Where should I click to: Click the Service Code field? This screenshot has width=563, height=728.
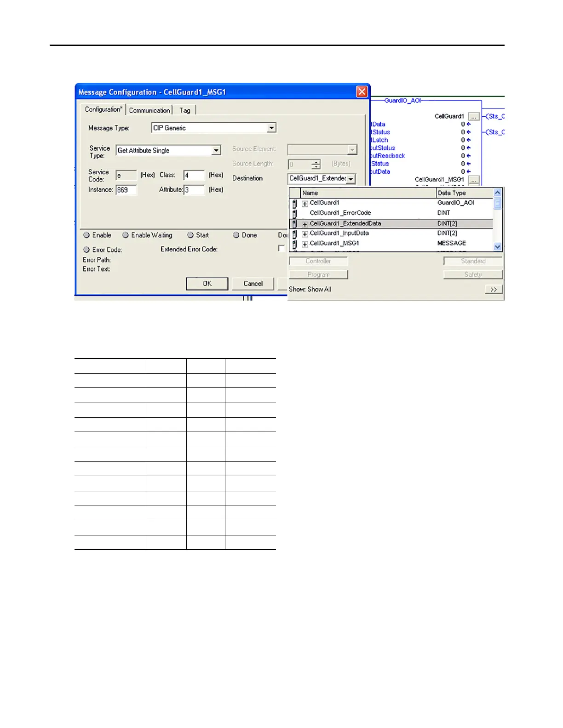pyautogui.click(x=126, y=175)
